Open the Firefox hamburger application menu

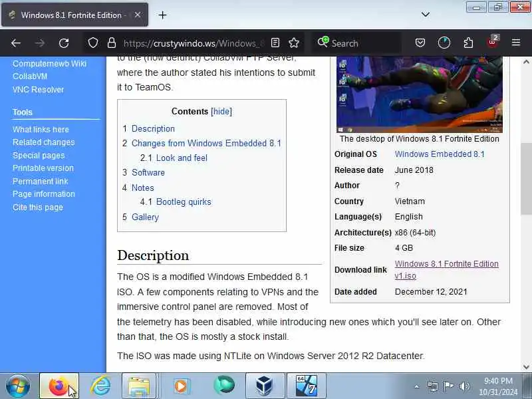[x=516, y=43]
